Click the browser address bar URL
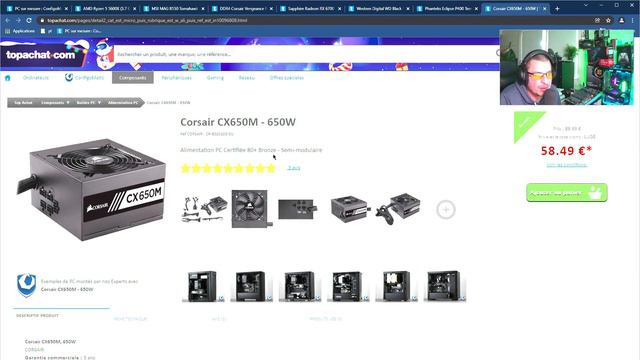 [x=147, y=20]
